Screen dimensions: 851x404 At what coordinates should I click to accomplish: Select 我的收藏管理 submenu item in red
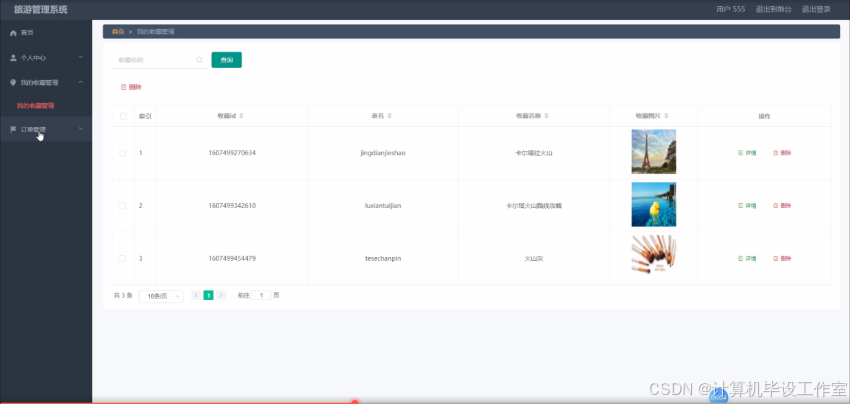[x=35, y=106]
